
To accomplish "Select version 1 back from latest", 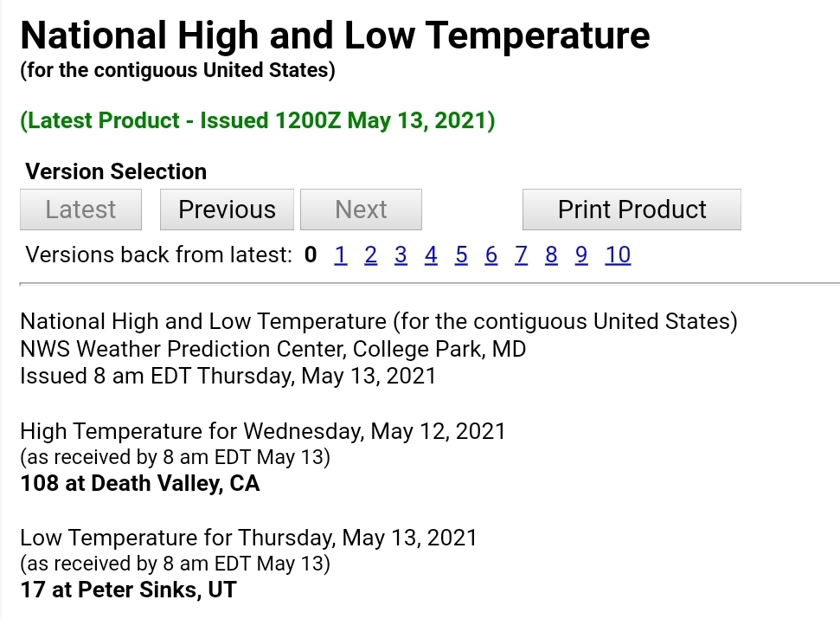I will [x=340, y=255].
